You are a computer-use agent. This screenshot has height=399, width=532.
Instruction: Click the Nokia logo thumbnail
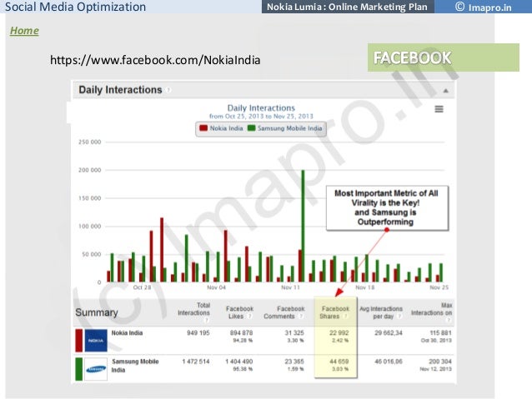96,341
